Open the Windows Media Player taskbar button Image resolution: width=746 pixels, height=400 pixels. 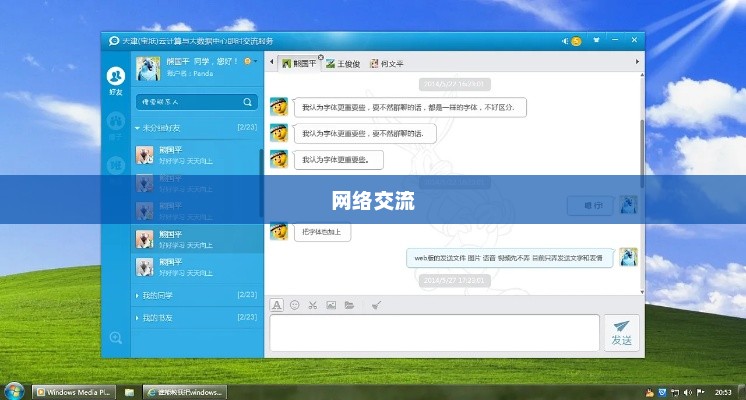(74, 392)
